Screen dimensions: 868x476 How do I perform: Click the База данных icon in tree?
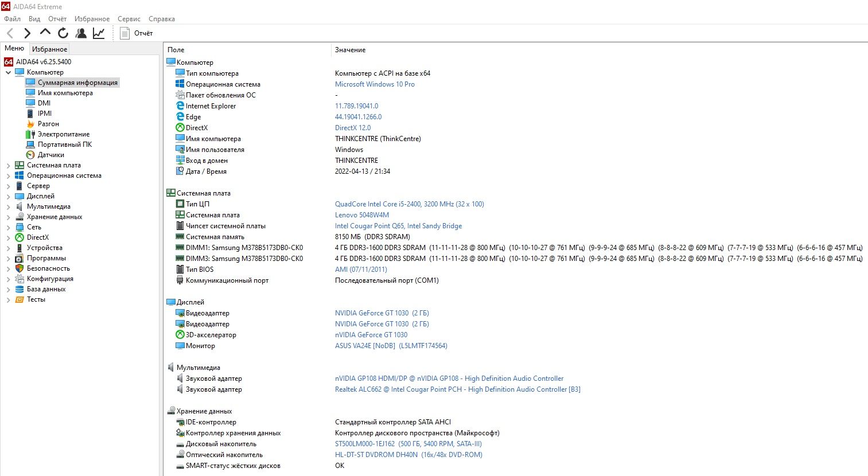(20, 289)
